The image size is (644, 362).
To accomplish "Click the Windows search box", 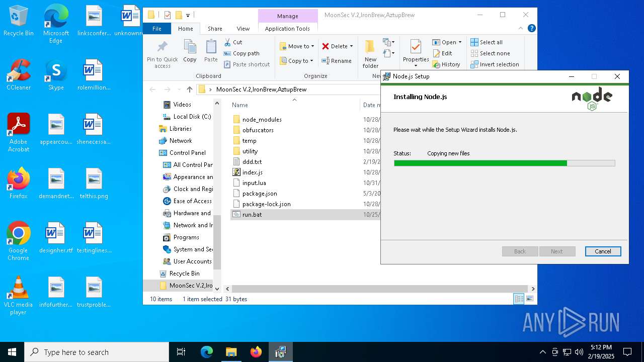I will tap(97, 352).
